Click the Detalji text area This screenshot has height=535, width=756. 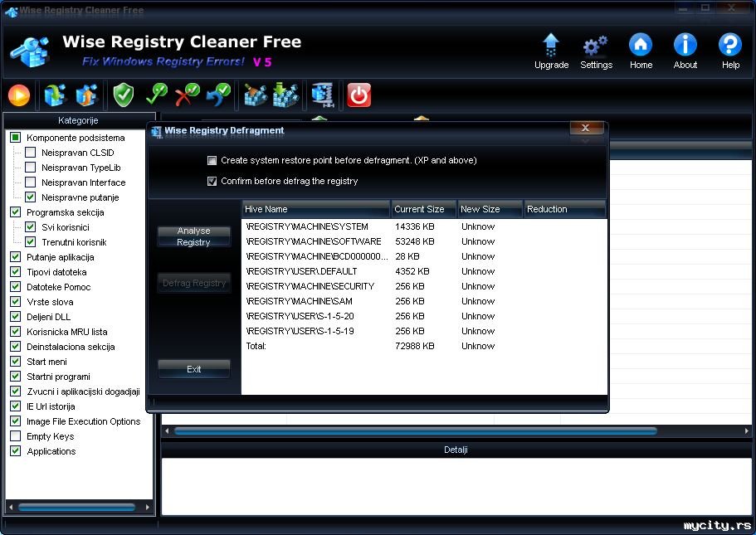click(x=456, y=486)
